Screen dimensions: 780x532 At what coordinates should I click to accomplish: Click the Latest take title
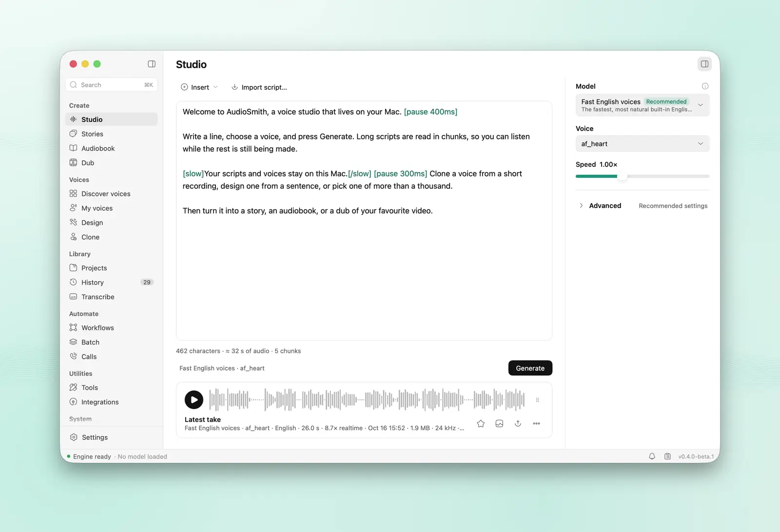(x=203, y=419)
